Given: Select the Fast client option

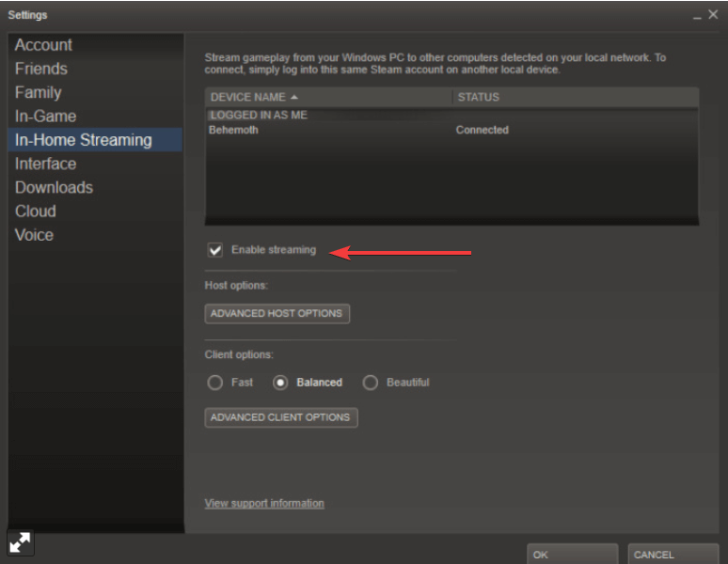Looking at the screenshot, I should [x=215, y=383].
